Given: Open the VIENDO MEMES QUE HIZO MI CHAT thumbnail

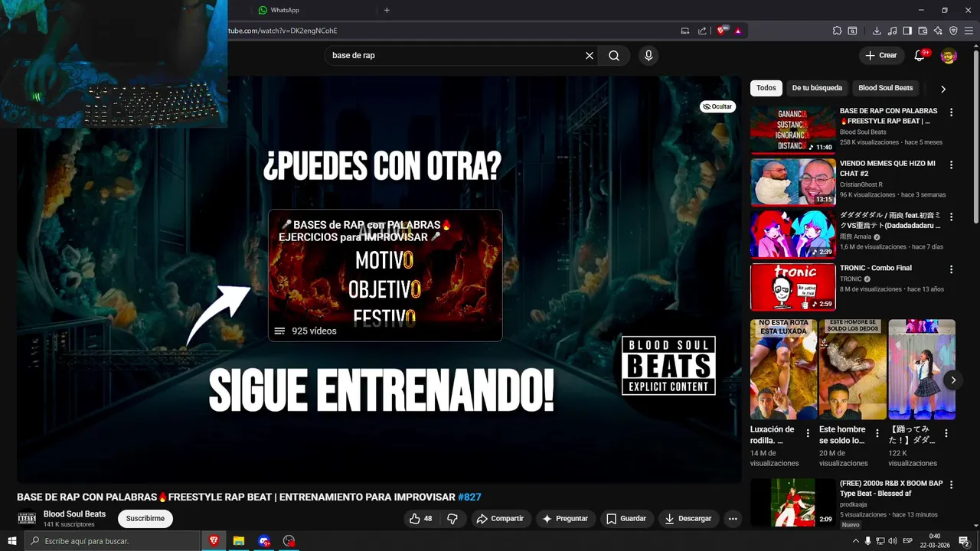Looking at the screenshot, I should pos(792,182).
